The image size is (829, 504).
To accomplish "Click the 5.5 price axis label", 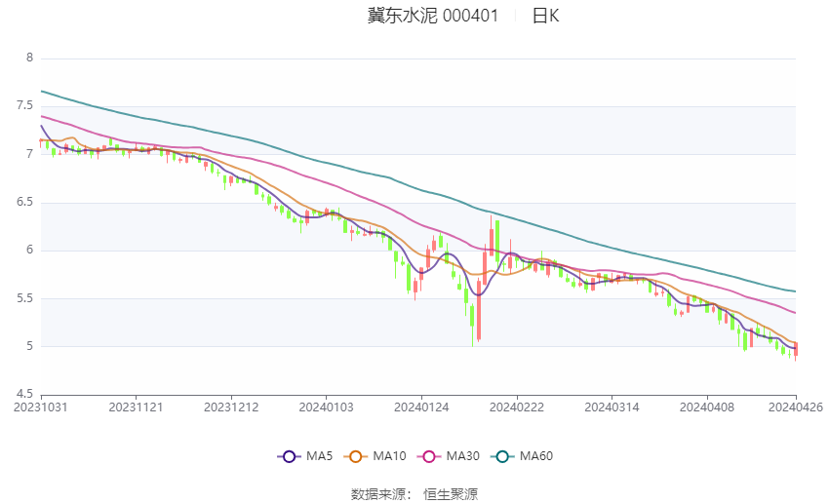I will 24,298.
